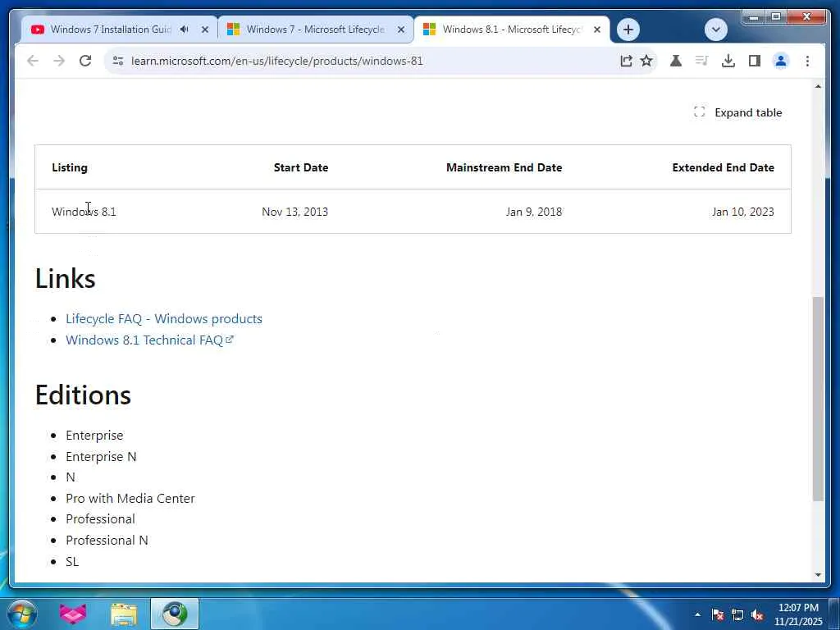This screenshot has height=630, width=840.
Task: Go forward to the next page
Action: [x=59, y=61]
